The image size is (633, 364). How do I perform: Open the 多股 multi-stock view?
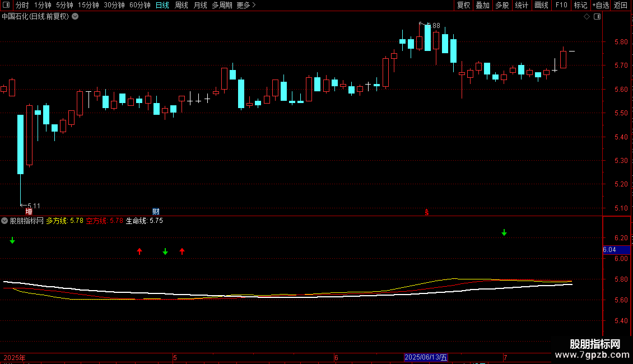pyautogui.click(x=502, y=5)
